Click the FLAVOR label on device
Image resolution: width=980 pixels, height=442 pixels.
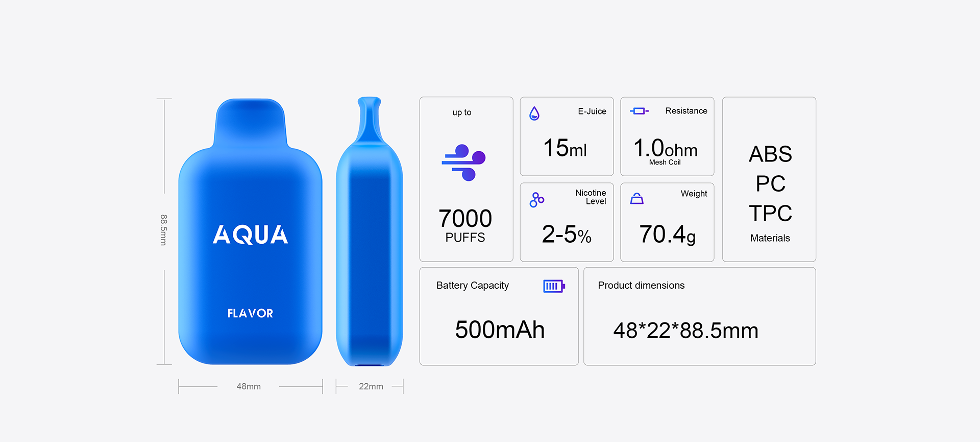[250, 313]
